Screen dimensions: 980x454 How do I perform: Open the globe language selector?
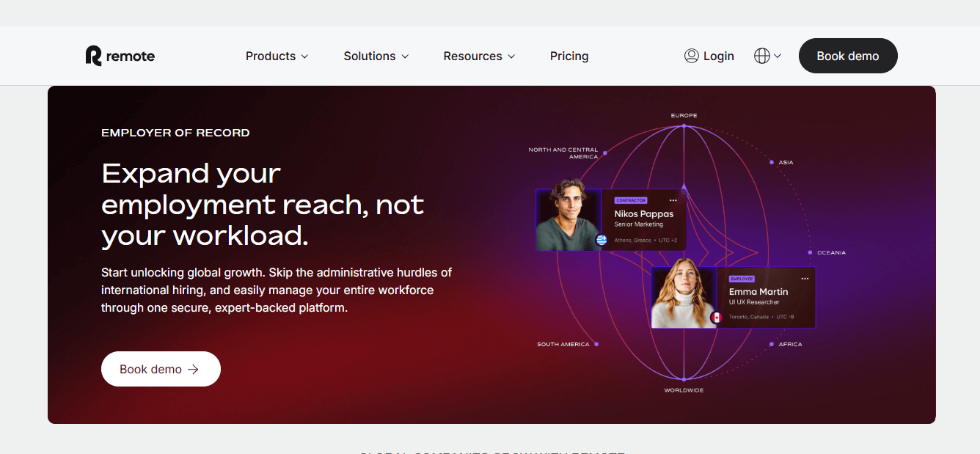(x=767, y=56)
